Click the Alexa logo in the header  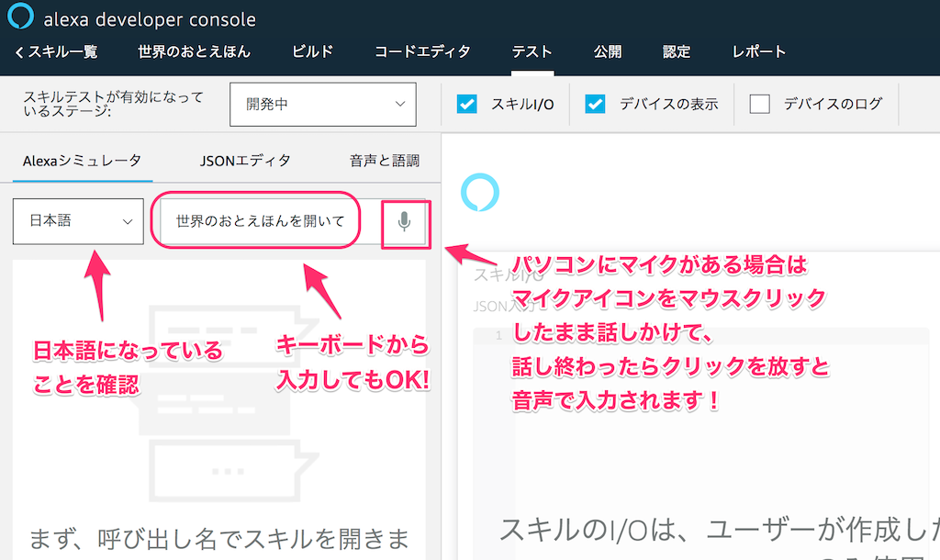pyautogui.click(x=20, y=16)
